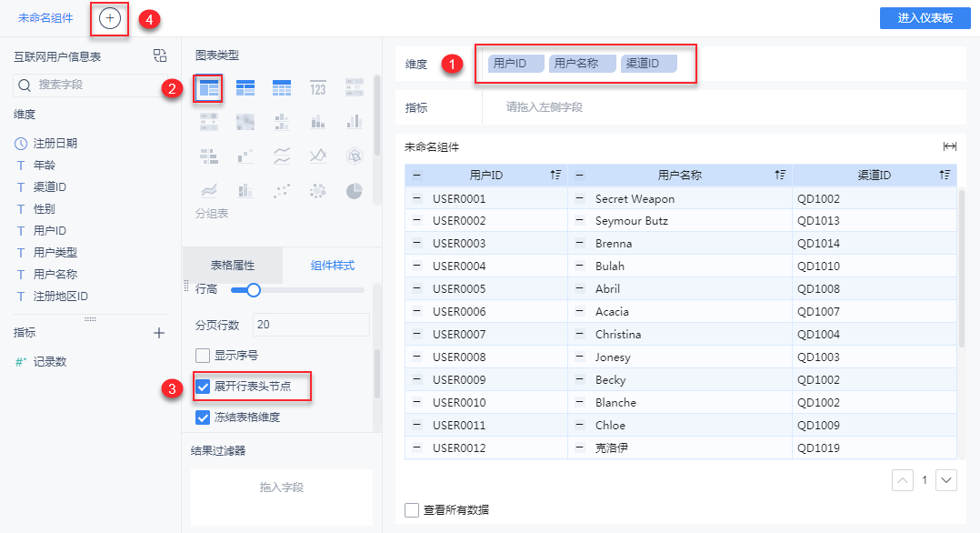This screenshot has width=980, height=533.
Task: Click the Seymour Butz cell
Action: (679, 221)
